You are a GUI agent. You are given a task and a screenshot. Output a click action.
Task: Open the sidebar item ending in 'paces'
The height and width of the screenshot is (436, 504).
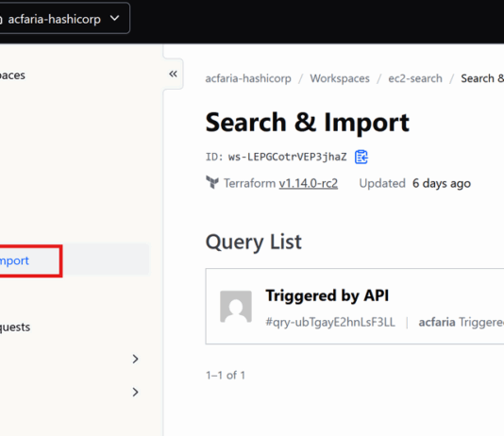(12, 75)
